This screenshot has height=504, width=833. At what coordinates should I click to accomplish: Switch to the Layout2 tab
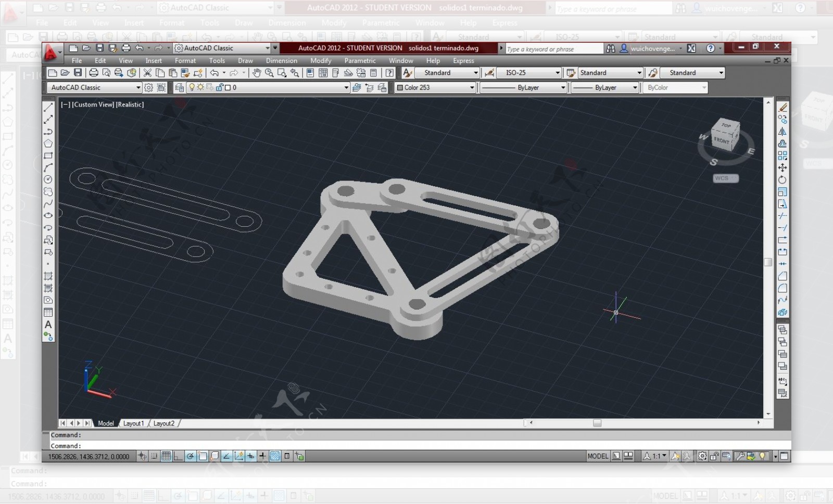(163, 423)
